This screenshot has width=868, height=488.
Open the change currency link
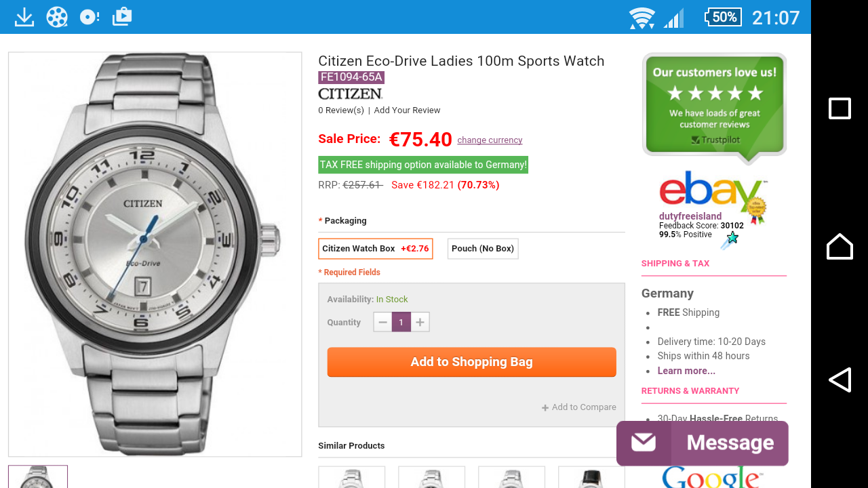[x=490, y=140]
